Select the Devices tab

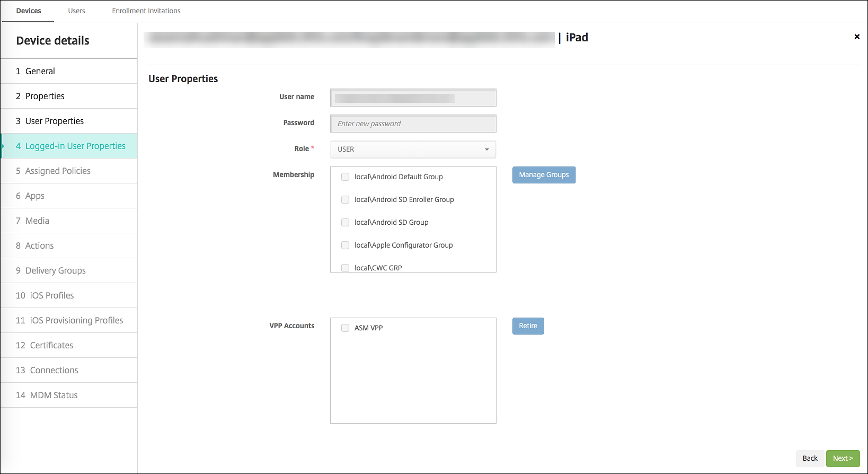29,11
